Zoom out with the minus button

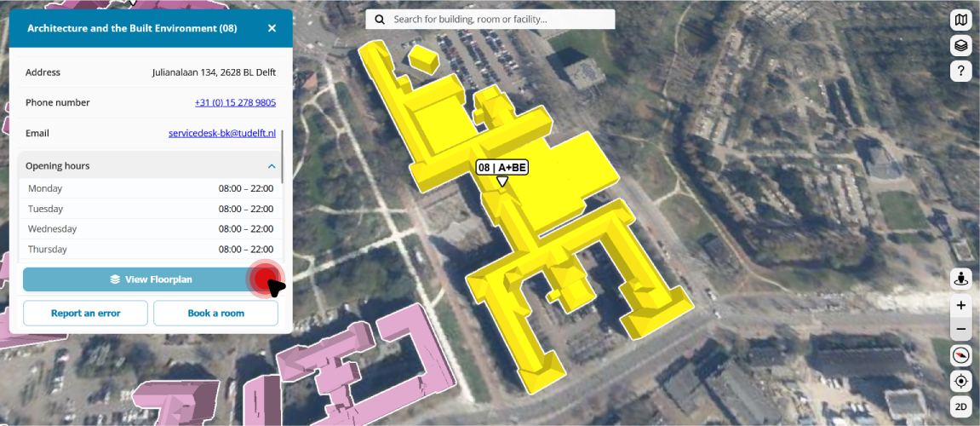[960, 329]
